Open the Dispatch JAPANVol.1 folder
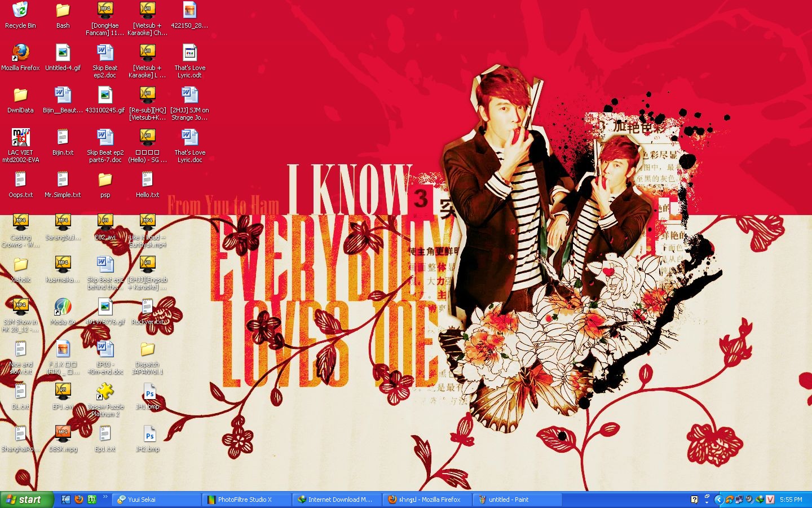 tap(147, 357)
